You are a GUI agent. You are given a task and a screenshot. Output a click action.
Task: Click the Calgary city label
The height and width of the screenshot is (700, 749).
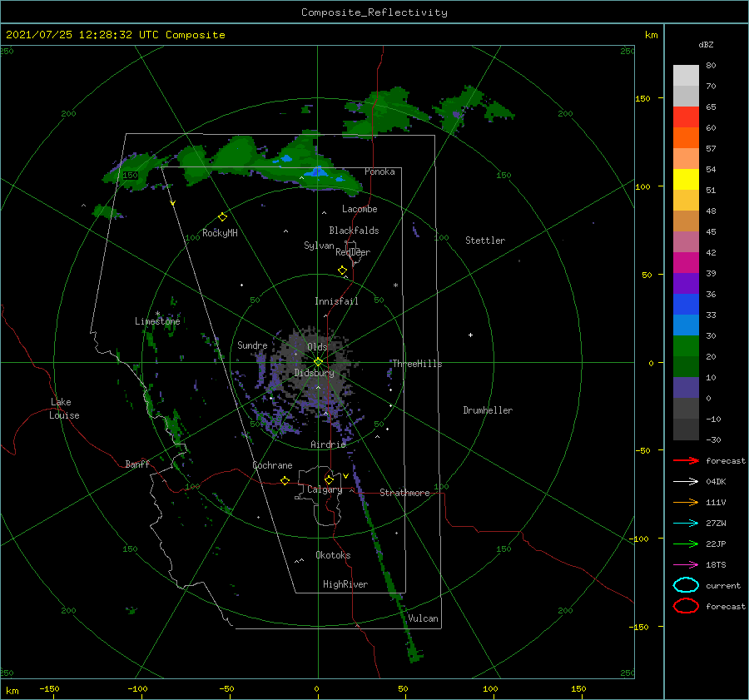tap(325, 489)
